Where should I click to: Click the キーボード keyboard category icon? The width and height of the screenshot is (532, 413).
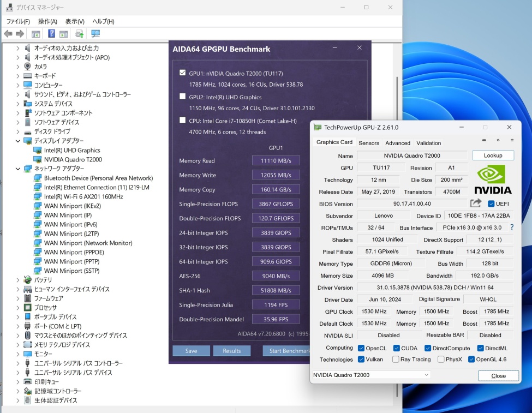tap(27, 76)
